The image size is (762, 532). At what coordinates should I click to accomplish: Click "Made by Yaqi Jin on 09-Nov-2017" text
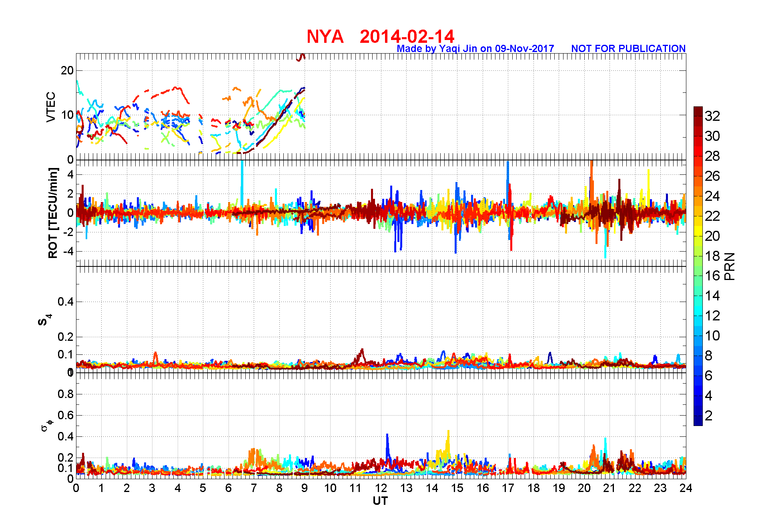475,48
